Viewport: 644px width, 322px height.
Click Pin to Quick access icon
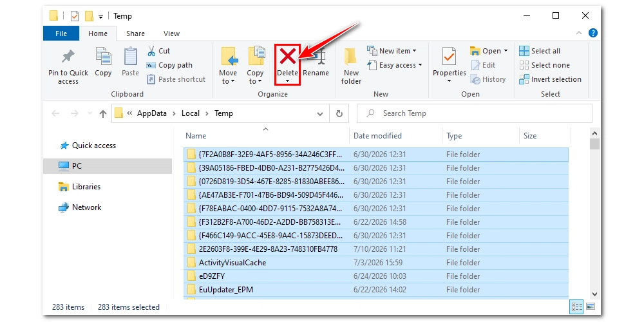(x=68, y=57)
